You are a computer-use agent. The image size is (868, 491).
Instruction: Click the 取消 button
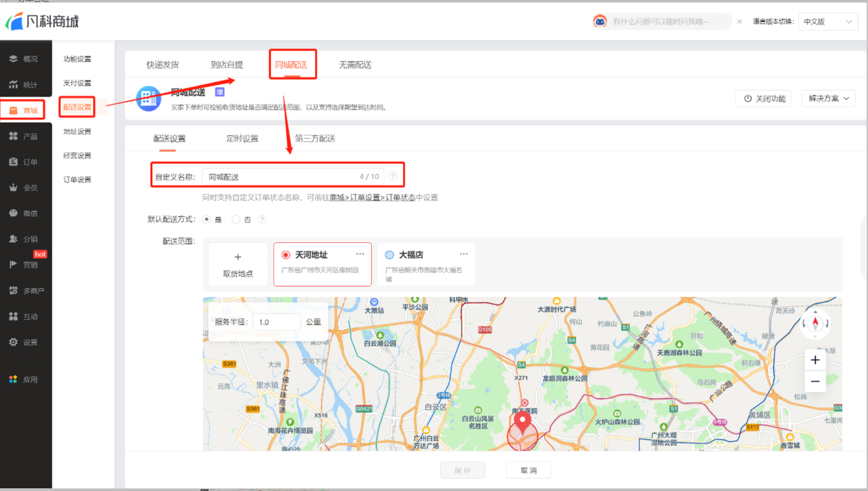(529, 470)
